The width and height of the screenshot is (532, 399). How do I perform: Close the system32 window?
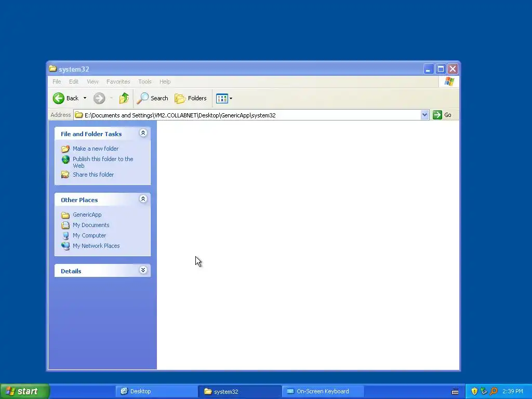point(453,69)
